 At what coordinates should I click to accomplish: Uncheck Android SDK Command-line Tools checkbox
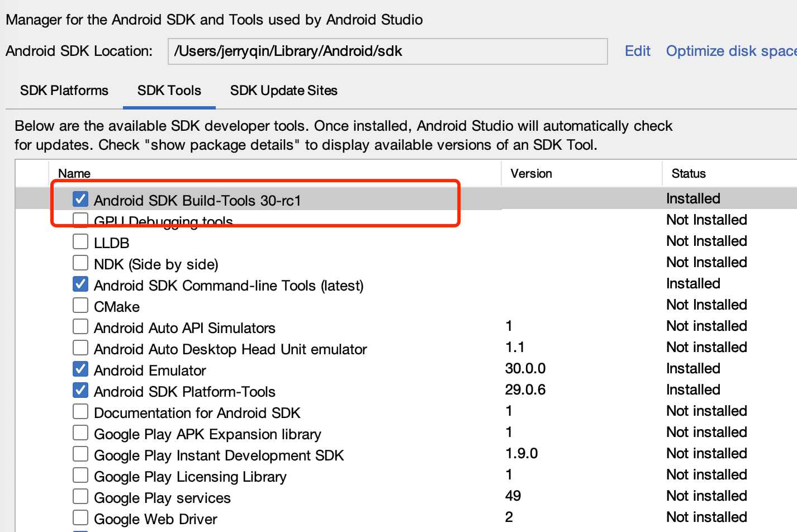pos(80,284)
